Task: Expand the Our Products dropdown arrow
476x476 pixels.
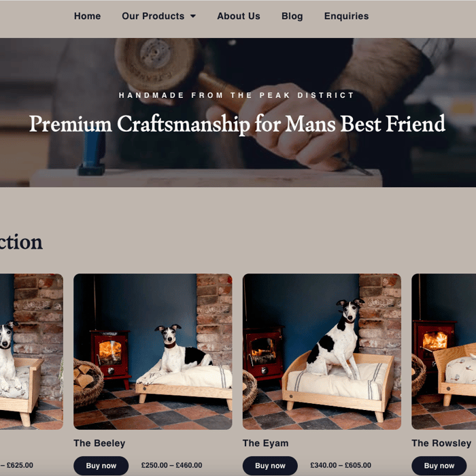Action: 193,16
